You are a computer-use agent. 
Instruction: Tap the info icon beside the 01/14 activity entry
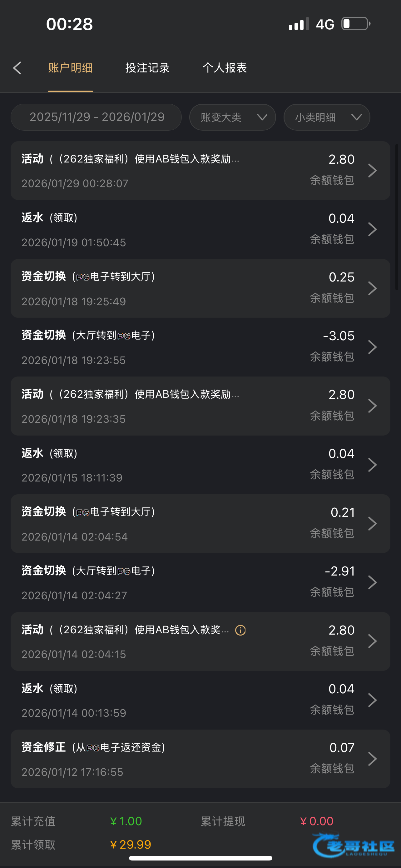(240, 630)
